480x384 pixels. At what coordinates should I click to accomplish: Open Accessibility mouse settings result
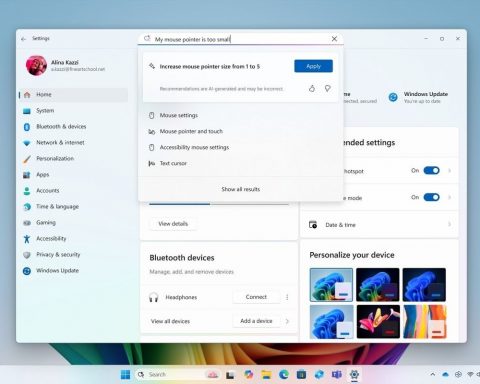[240, 147]
